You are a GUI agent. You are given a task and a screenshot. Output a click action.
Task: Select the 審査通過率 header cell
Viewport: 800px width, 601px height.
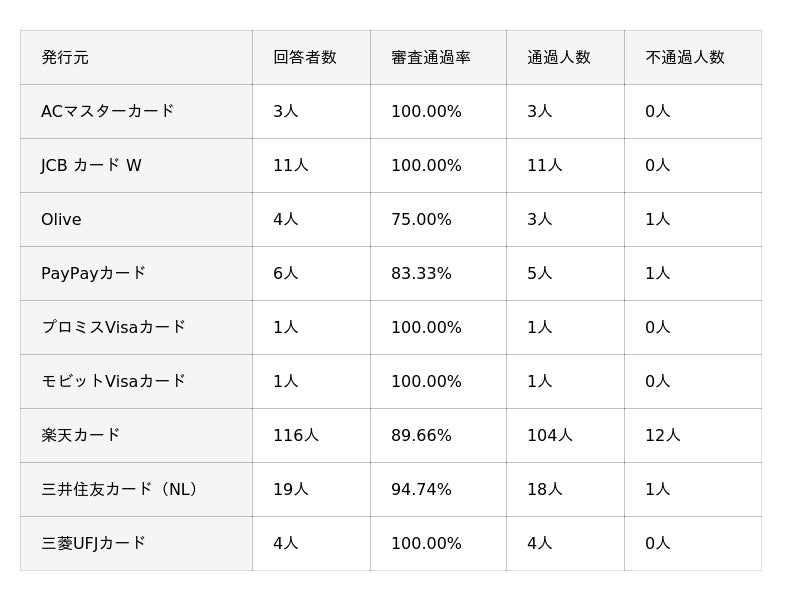point(430,58)
